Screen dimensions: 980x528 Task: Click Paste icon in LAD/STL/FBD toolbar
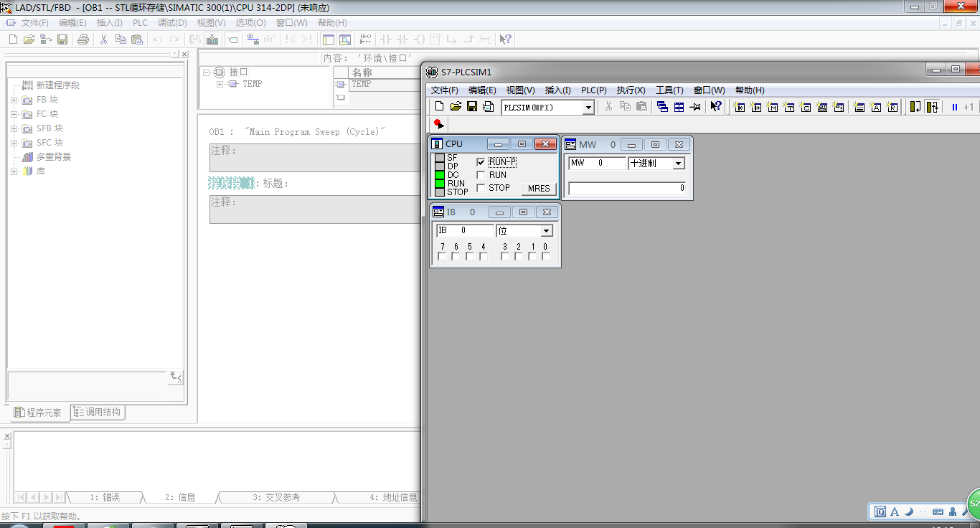tap(136, 39)
